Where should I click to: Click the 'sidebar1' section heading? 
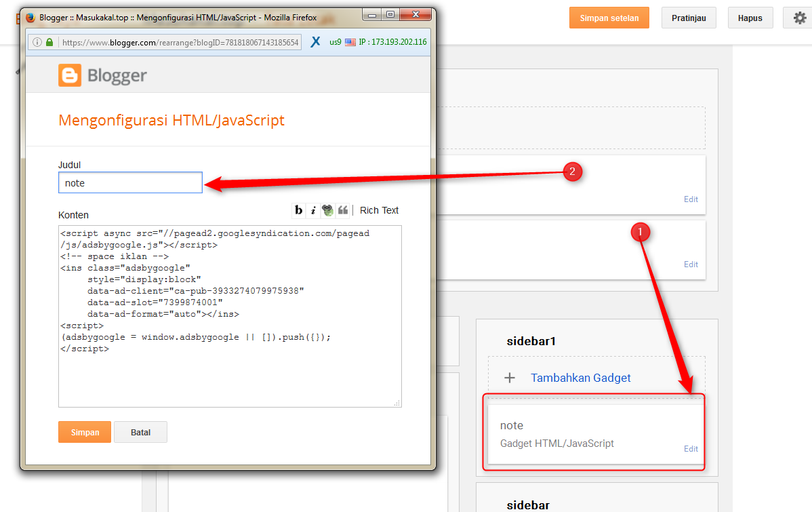point(531,341)
